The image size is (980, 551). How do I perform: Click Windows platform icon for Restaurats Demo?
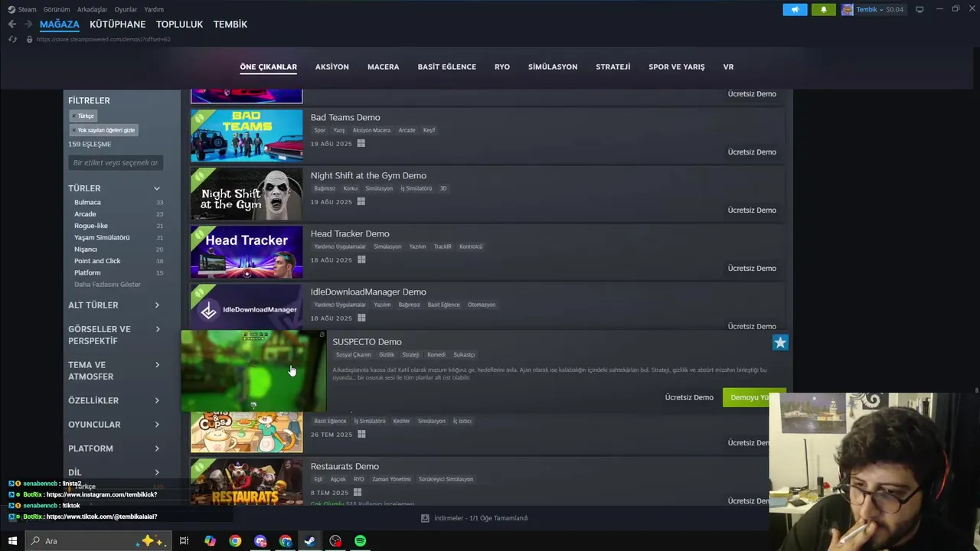click(x=358, y=493)
